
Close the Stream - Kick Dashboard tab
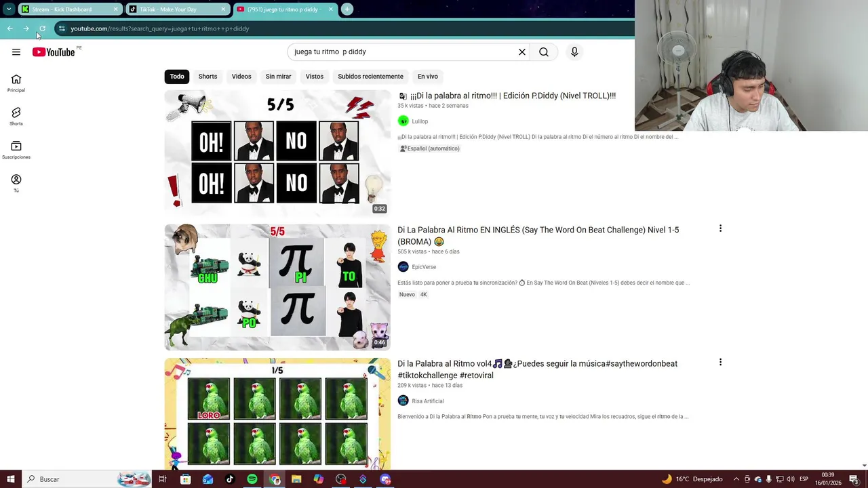pyautogui.click(x=115, y=9)
